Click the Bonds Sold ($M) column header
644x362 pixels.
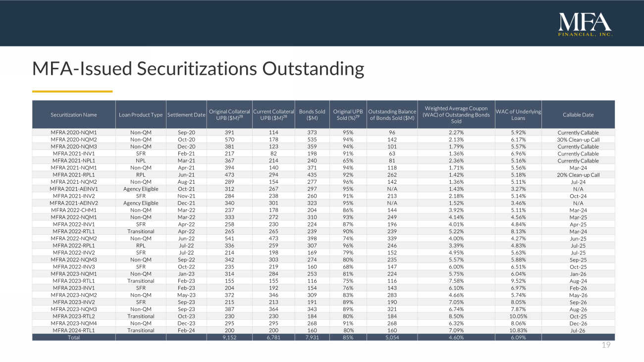[x=312, y=115]
